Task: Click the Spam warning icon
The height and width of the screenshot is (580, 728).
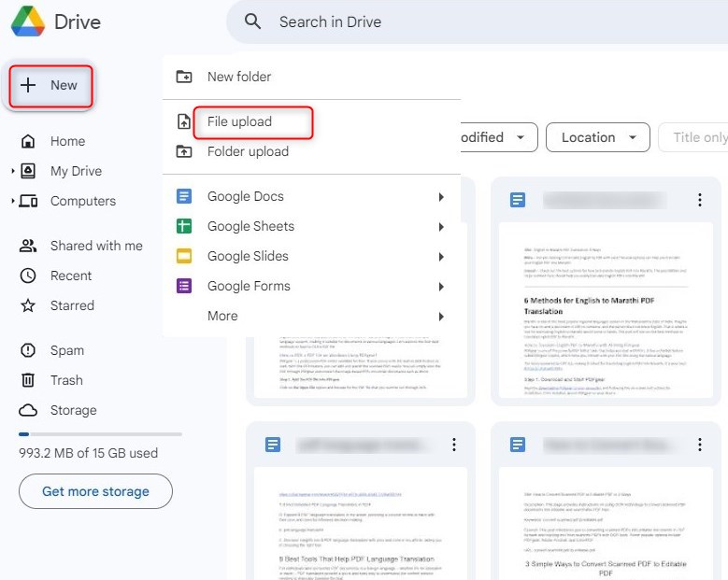Action: coord(28,350)
